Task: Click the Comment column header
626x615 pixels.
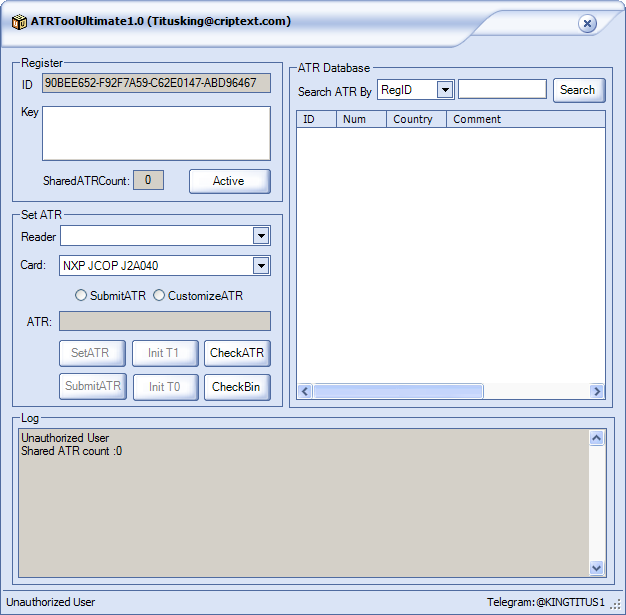Action: coord(525,119)
